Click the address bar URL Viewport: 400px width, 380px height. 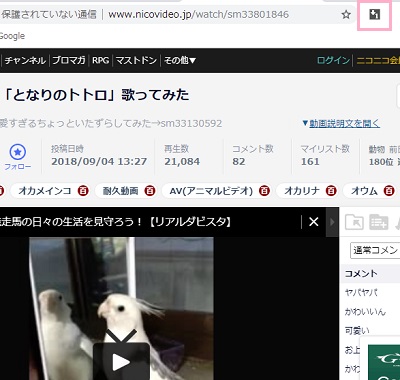198,14
